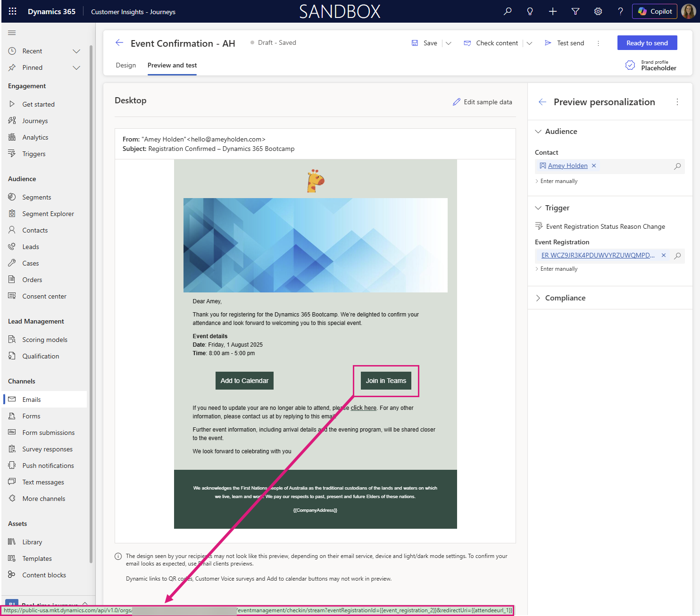Click Edit sample data
The width and height of the screenshot is (700, 616).
(482, 102)
